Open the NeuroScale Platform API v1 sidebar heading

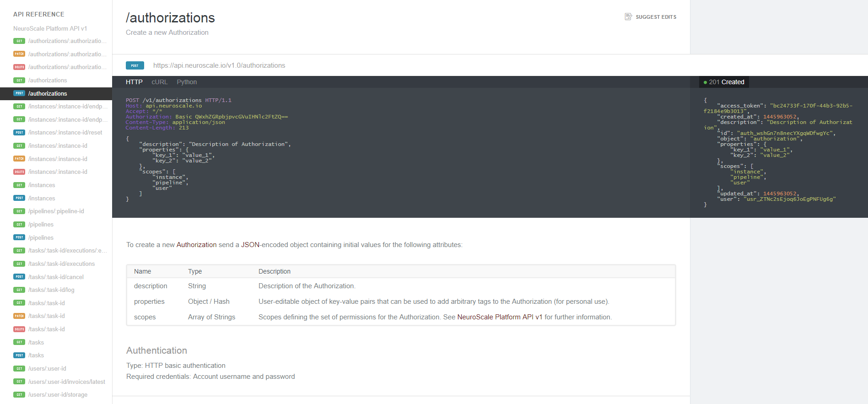(50, 28)
